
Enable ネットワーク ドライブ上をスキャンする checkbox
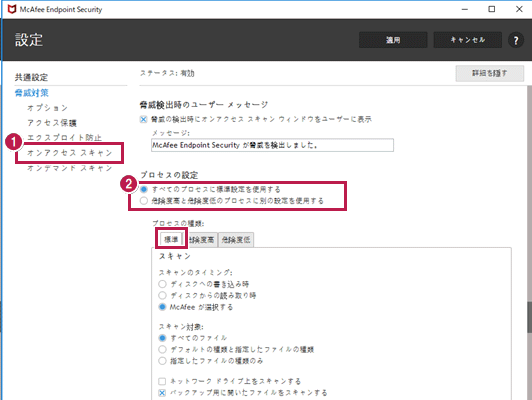coord(162,381)
